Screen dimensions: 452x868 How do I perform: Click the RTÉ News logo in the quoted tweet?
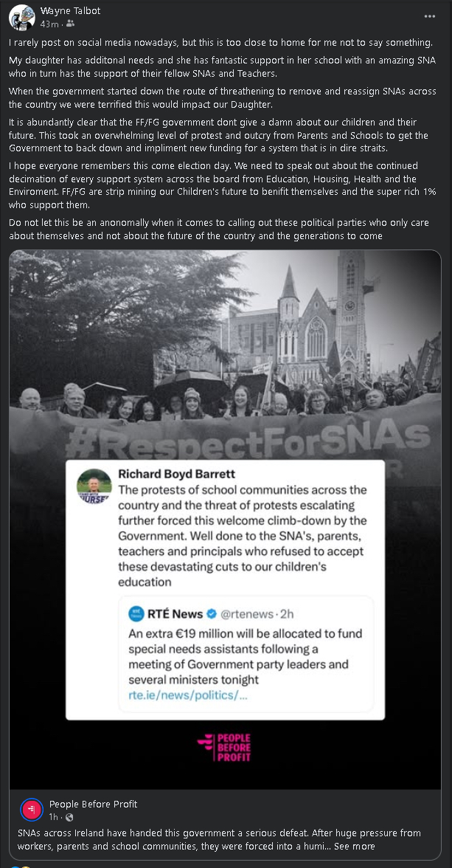click(x=136, y=613)
